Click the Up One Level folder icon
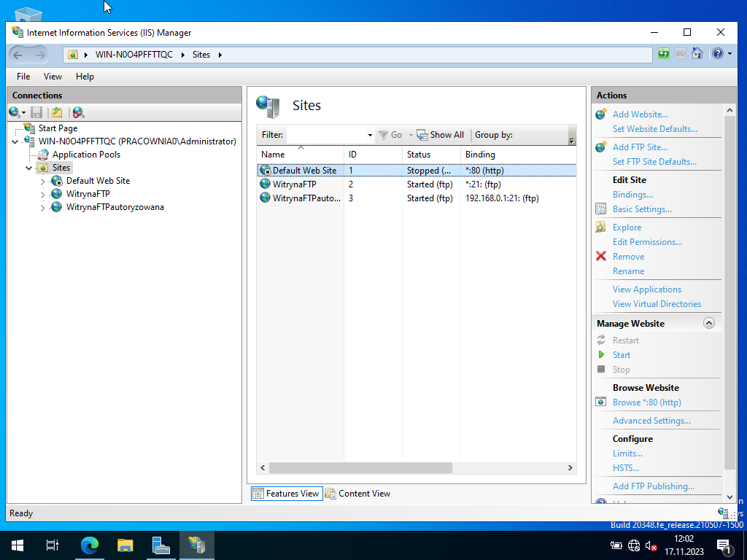This screenshot has width=747, height=560. (x=57, y=112)
